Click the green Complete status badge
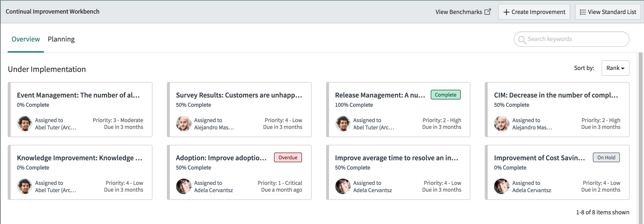 pyautogui.click(x=445, y=95)
